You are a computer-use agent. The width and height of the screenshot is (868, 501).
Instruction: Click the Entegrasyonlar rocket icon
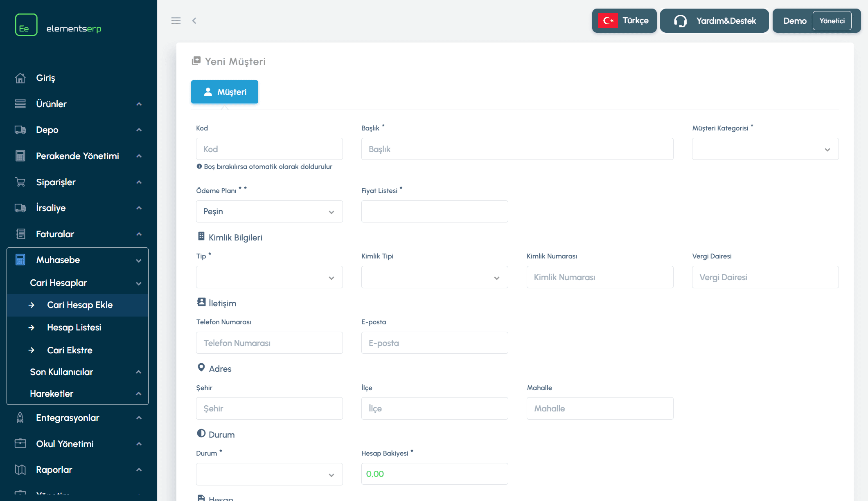[20, 418]
